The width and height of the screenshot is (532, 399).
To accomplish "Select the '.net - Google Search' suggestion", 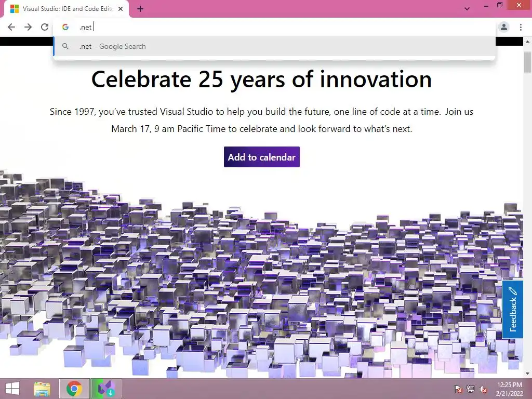I will pyautogui.click(x=274, y=46).
